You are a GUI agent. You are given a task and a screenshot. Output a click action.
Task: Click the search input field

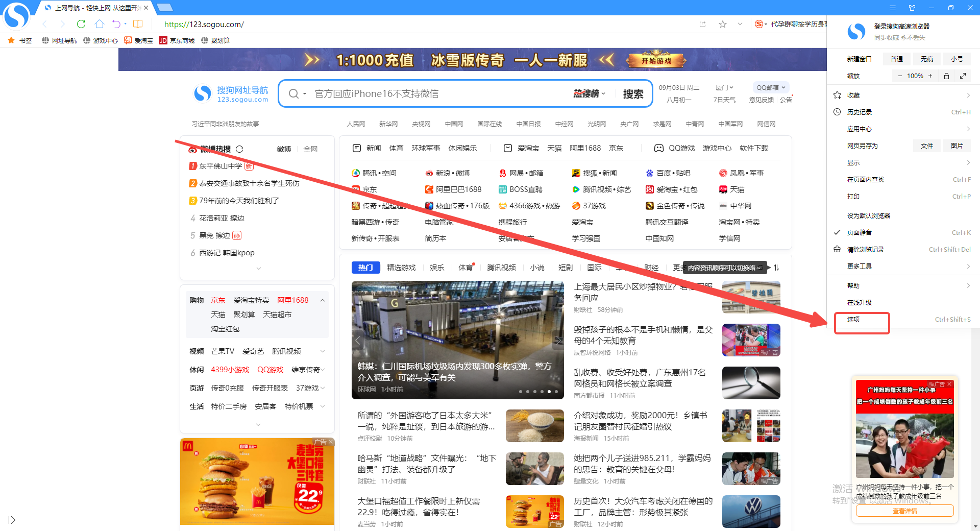pos(439,93)
